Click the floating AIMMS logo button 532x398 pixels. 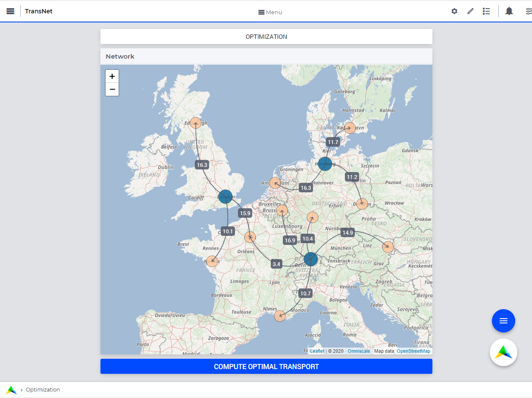click(x=504, y=352)
